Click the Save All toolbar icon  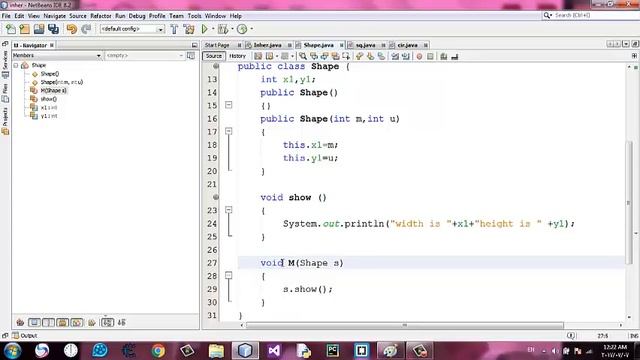(53, 29)
